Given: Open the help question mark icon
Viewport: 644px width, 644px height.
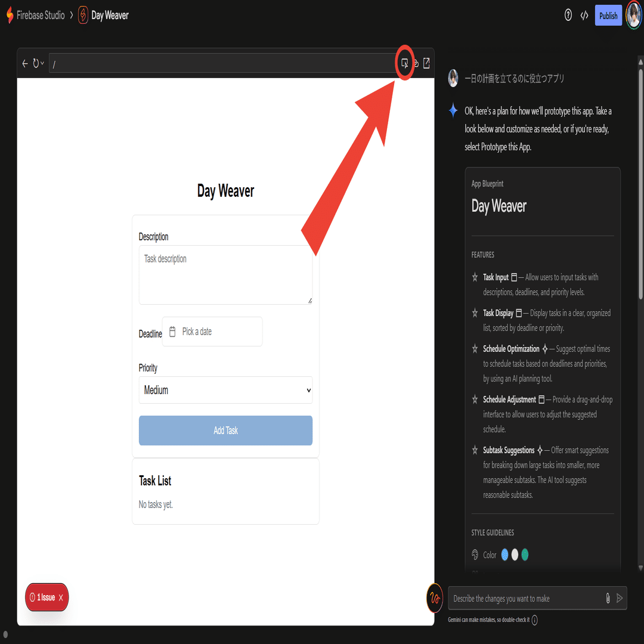Looking at the screenshot, I should tap(568, 16).
